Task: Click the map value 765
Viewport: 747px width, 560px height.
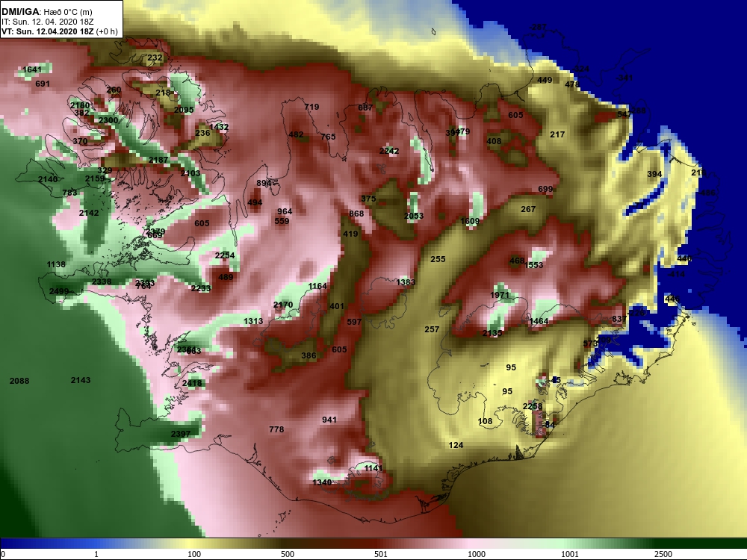Action: click(328, 137)
